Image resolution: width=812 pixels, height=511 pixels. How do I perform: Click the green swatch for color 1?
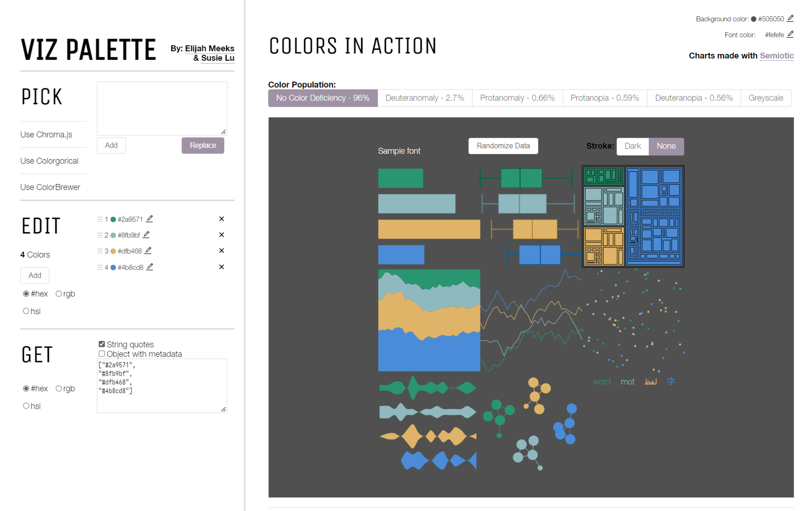[113, 219]
